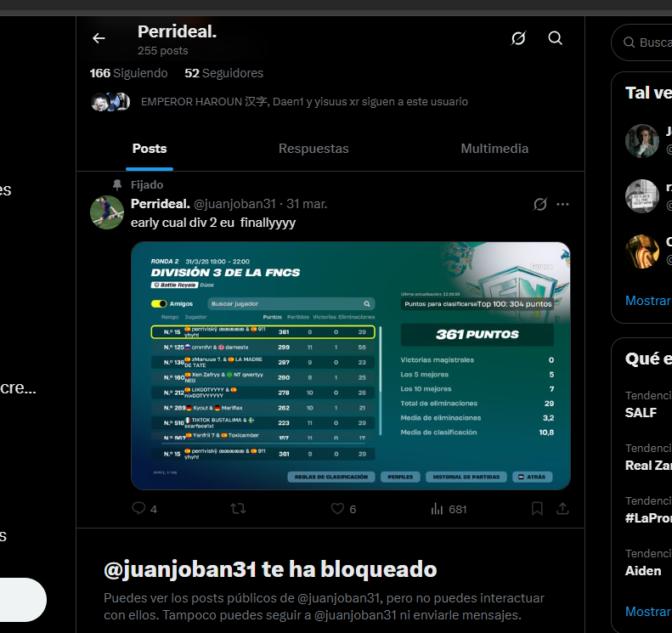Click Perrideal's avatar on the pinned post
The image size is (672, 633).
[107, 212]
